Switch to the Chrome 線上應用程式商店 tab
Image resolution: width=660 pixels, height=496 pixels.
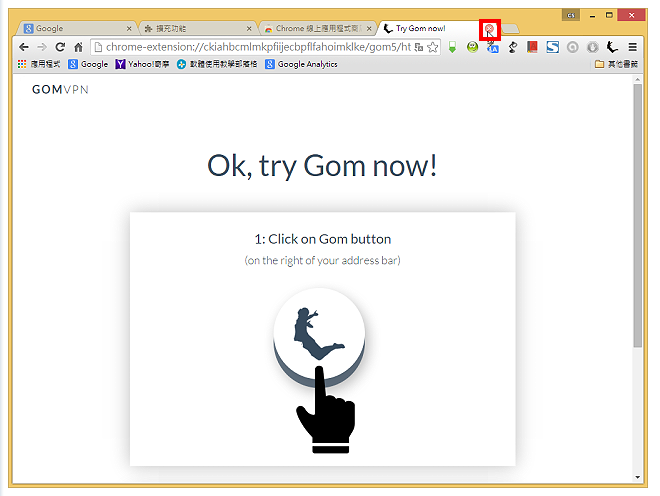coord(317,29)
